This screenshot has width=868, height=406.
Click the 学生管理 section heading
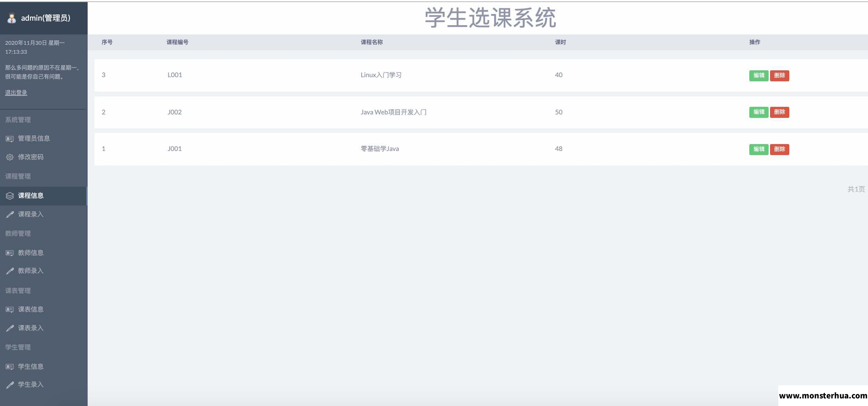coord(18,347)
